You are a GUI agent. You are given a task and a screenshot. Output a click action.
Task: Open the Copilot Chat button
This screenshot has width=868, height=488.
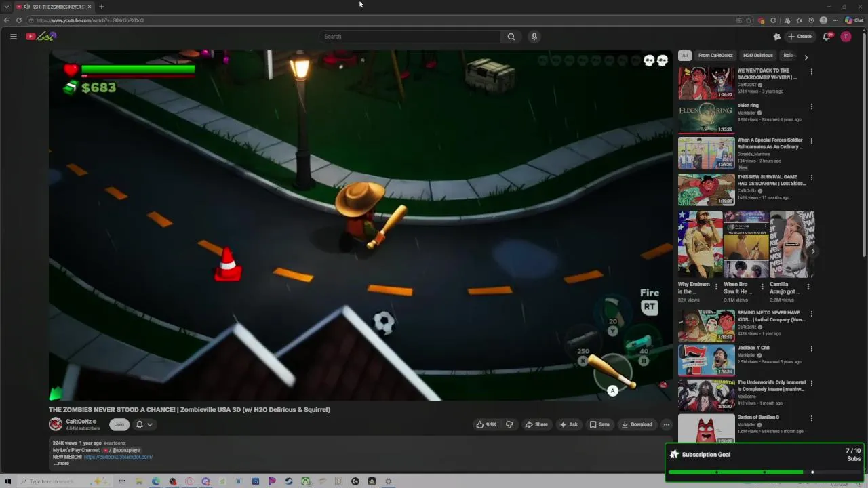point(854,20)
